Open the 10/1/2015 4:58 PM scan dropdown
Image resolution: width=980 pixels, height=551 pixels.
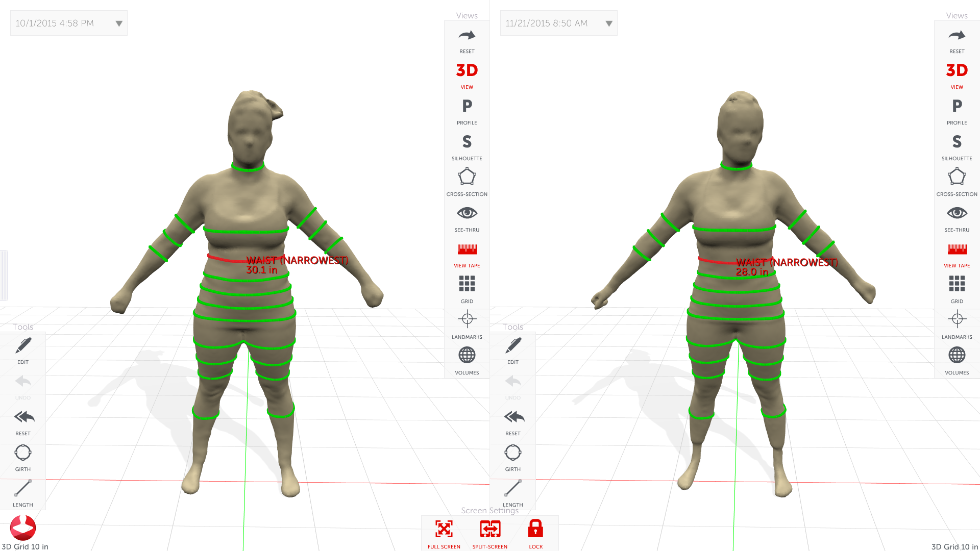coord(68,23)
